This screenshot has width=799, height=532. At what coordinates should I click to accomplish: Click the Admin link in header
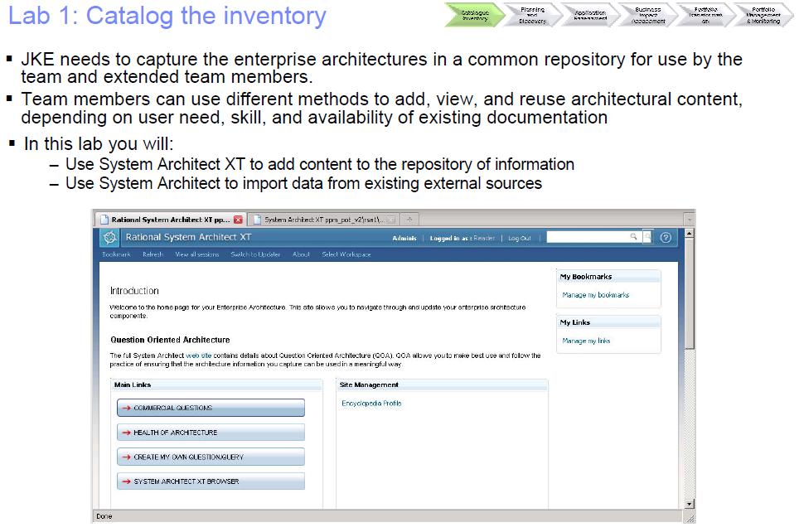click(404, 238)
